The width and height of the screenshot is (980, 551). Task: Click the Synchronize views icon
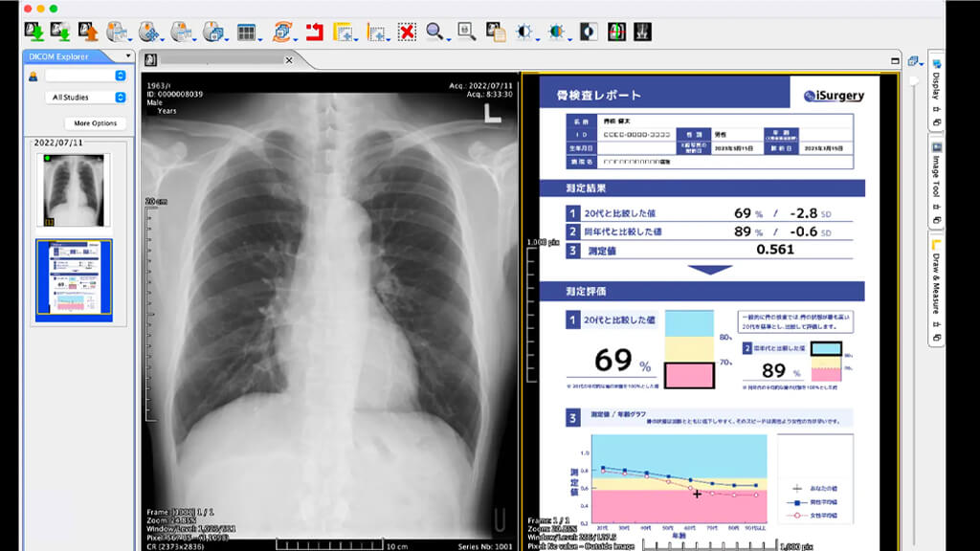pos(282,32)
